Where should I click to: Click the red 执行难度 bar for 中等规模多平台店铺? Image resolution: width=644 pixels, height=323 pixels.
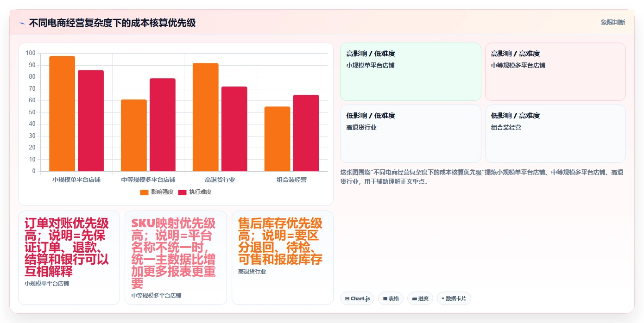tap(163, 125)
